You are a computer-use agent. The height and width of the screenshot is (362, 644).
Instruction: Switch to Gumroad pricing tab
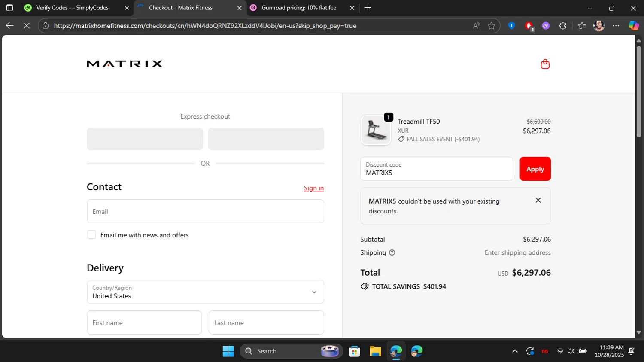coord(299,8)
